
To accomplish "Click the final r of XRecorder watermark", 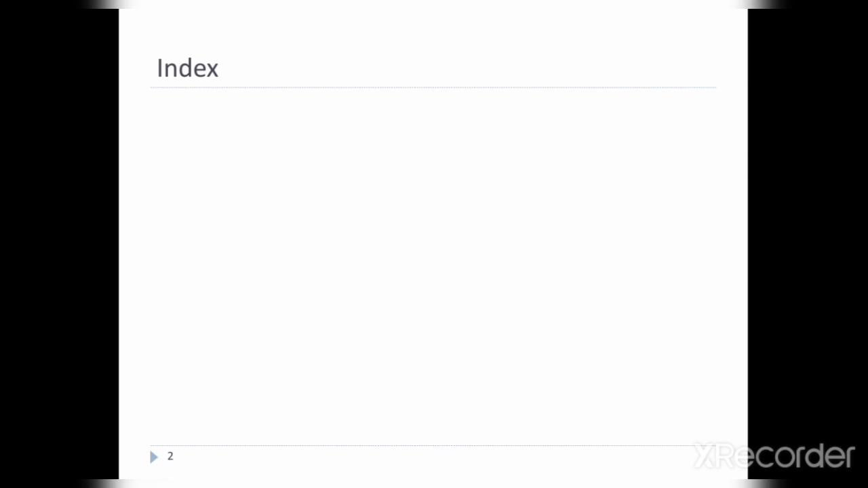I will coord(848,458).
